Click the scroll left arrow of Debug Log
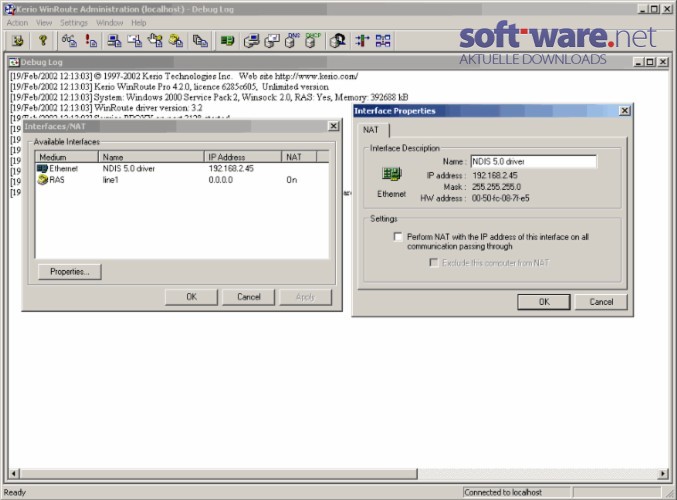 coord(14,474)
